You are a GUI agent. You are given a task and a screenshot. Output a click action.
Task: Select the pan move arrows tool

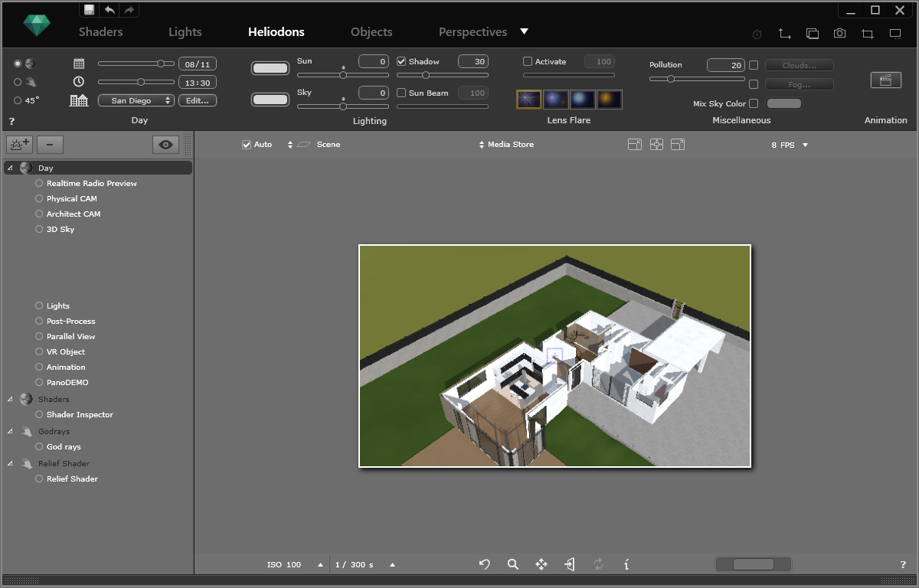coord(541,564)
